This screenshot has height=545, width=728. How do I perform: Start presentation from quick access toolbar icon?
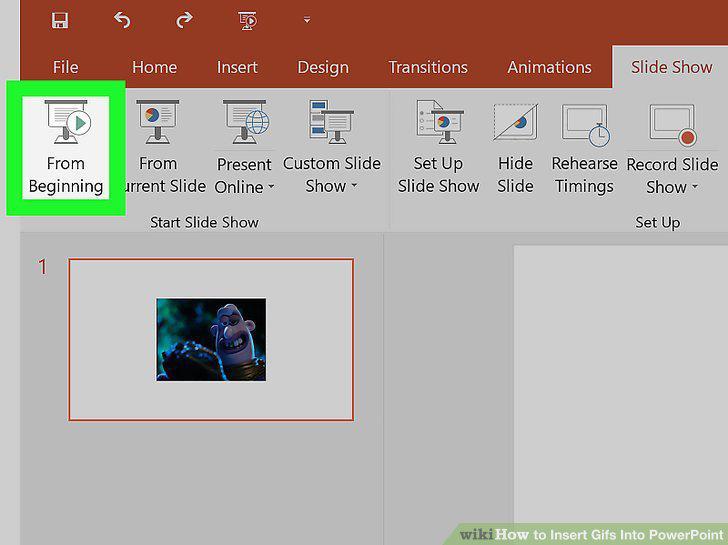(x=247, y=21)
